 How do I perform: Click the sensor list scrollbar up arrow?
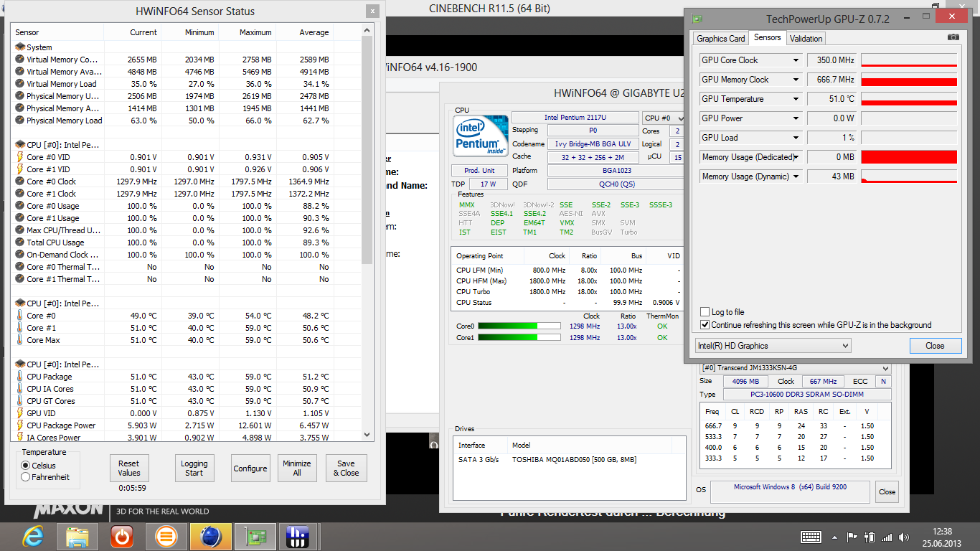[367, 30]
